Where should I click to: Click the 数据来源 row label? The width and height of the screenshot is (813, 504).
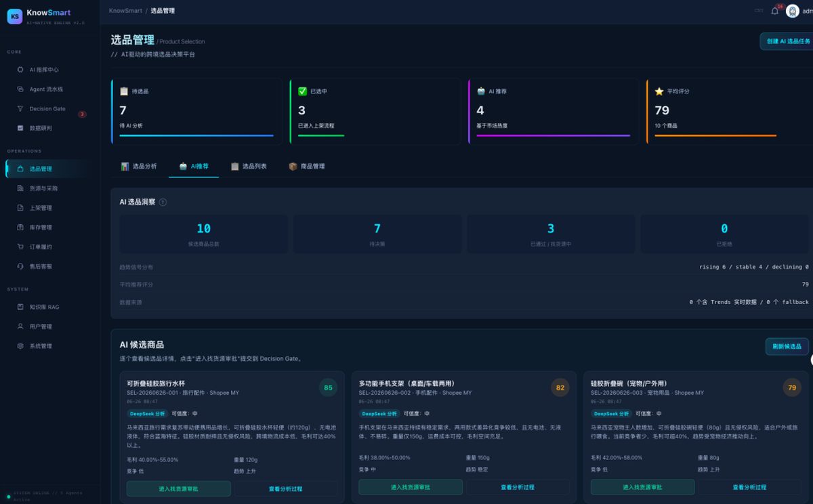pos(131,302)
